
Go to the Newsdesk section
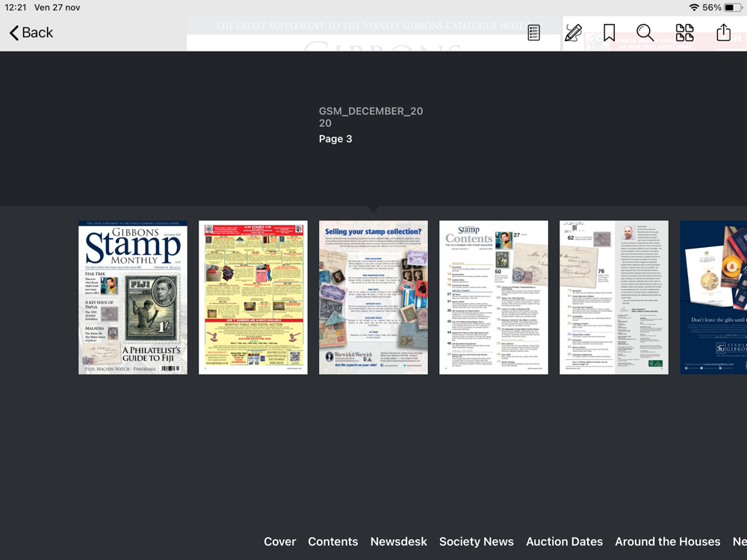coord(399,541)
